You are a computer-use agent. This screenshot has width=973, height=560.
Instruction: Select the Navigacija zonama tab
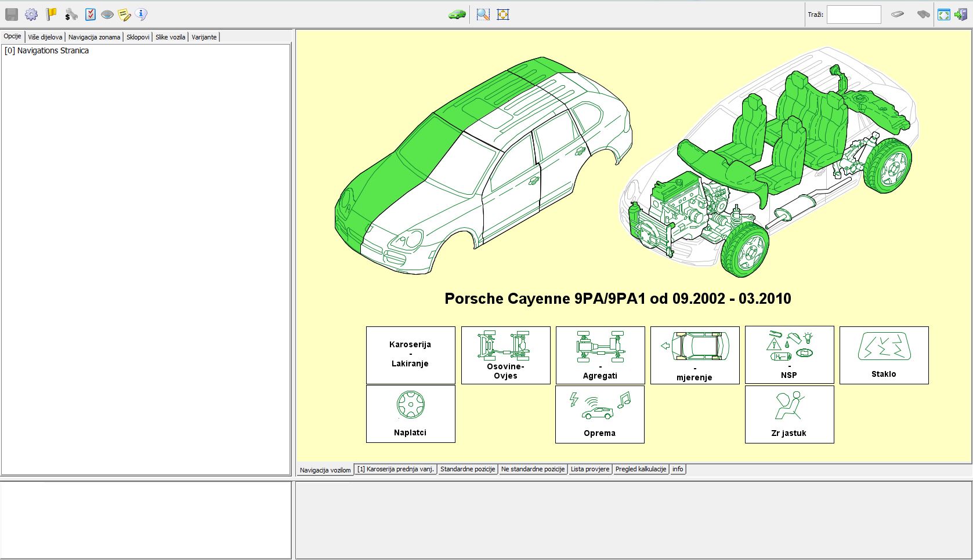(x=94, y=37)
